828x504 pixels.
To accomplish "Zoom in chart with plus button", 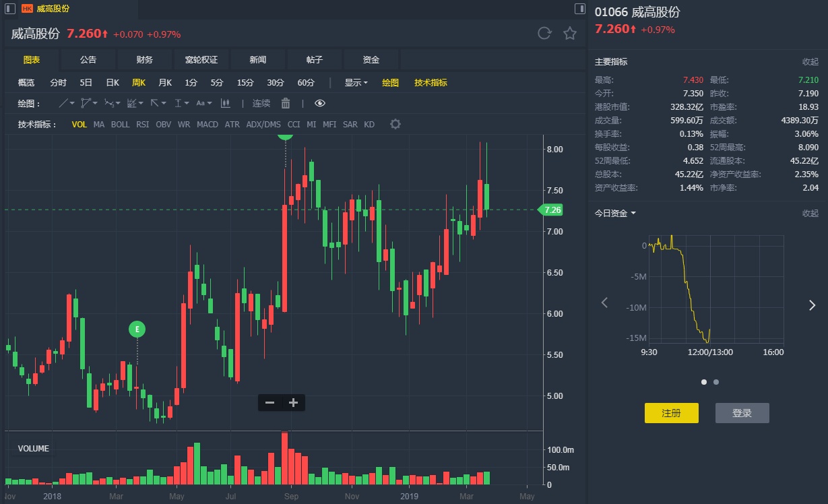I will point(293,403).
